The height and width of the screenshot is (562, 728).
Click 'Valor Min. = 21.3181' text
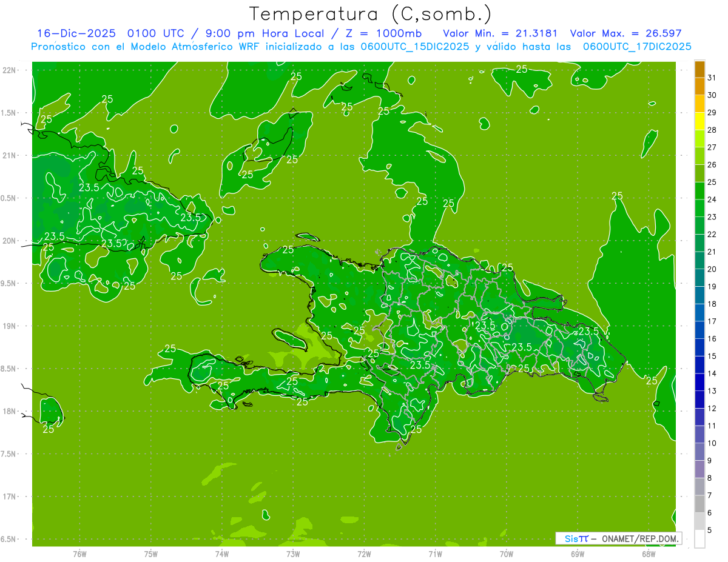500,33
